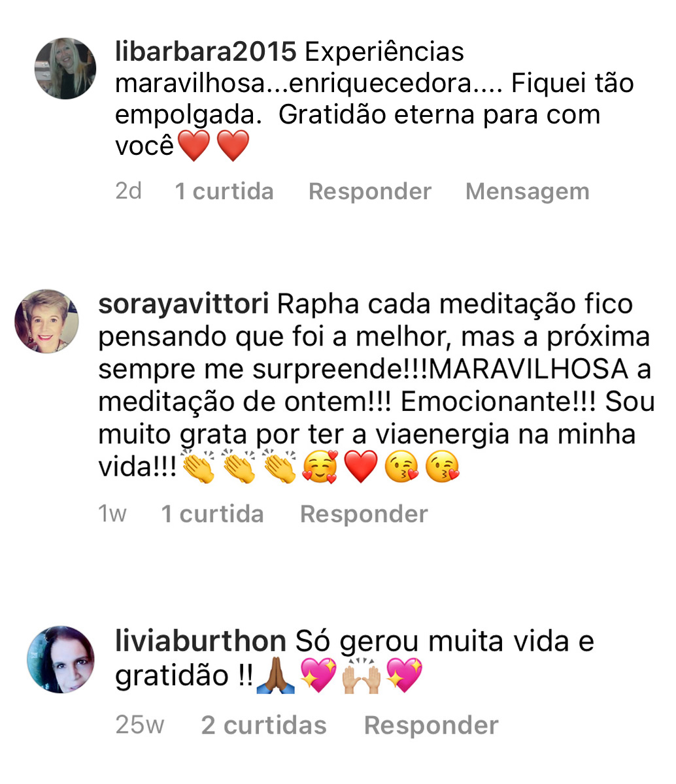Click the 25w timestamp on third comment
Viewport: 676px width, 784px height.
[x=139, y=725]
